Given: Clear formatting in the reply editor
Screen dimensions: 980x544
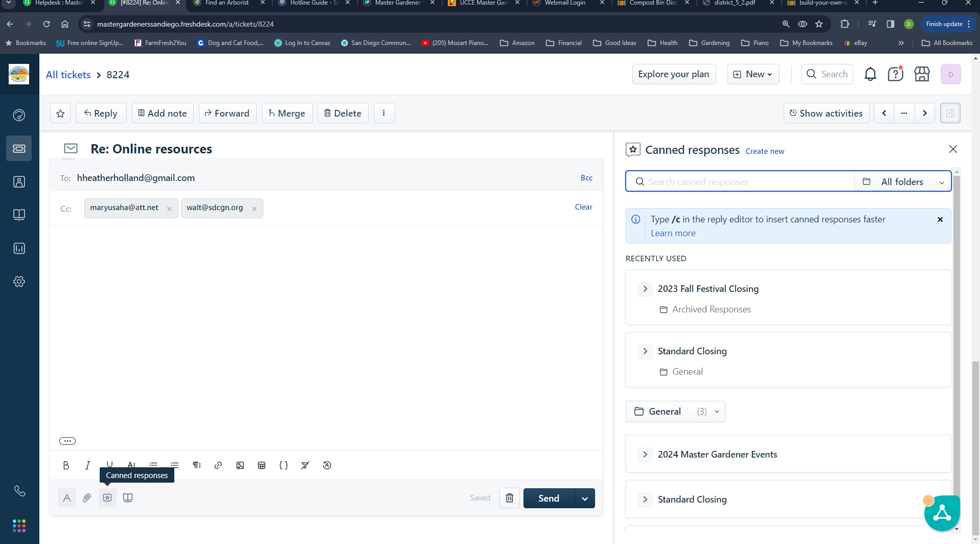Looking at the screenshot, I should [x=305, y=465].
